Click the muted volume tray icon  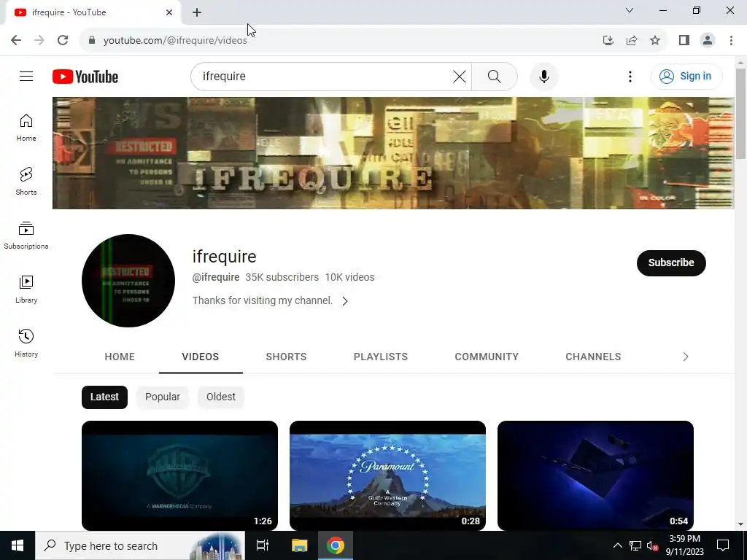(652, 545)
